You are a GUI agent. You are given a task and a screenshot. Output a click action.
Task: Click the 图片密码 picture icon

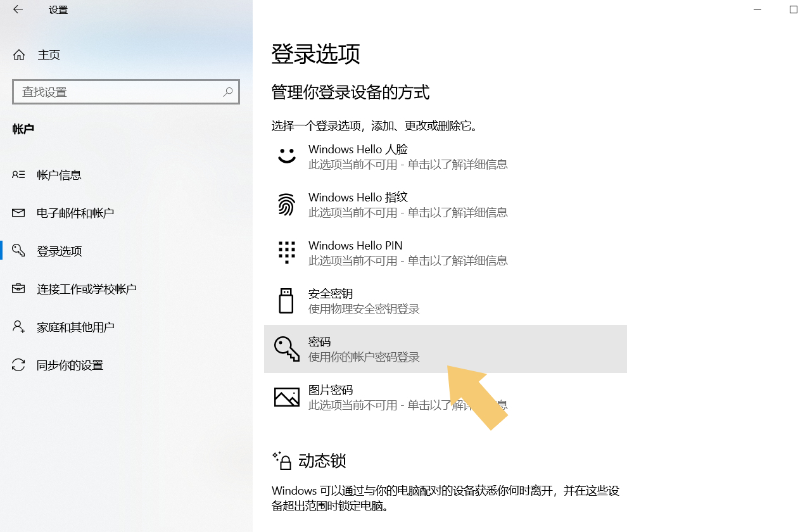click(286, 396)
